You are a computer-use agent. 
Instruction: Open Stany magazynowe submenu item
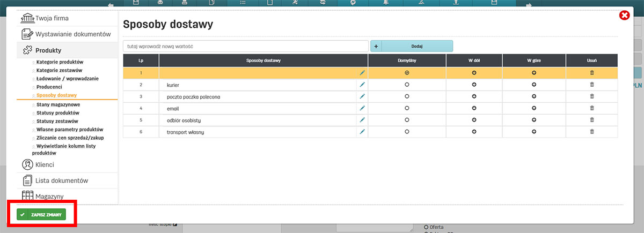click(58, 104)
